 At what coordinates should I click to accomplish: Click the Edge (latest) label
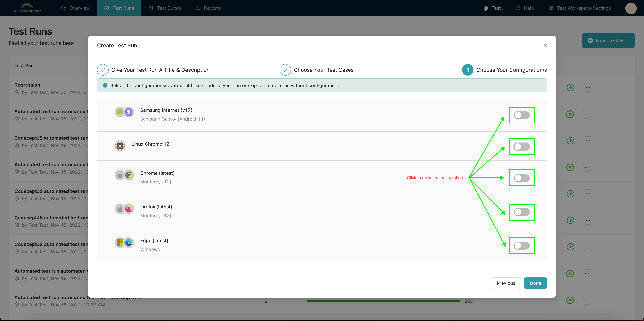[154, 241]
